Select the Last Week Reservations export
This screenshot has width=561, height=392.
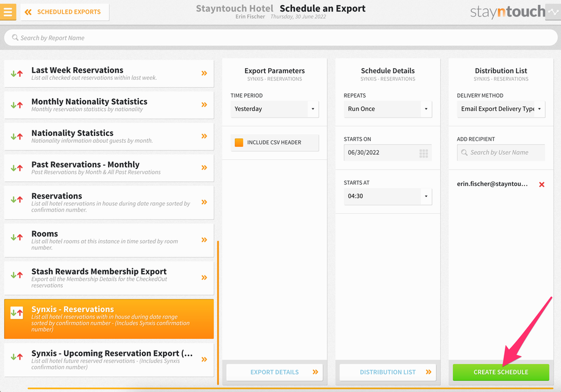(x=109, y=73)
